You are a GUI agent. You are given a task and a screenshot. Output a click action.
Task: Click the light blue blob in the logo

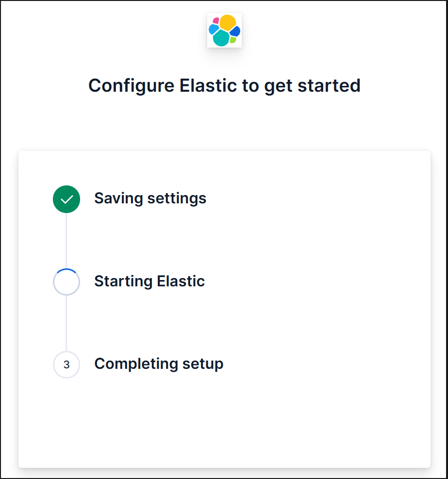pyautogui.click(x=213, y=29)
